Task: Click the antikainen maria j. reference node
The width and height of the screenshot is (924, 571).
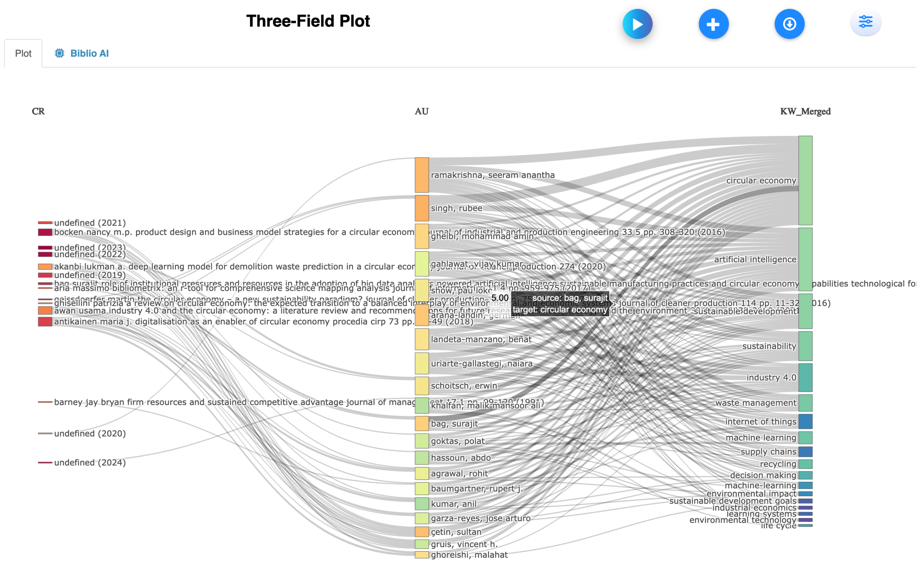Action: tap(45, 321)
